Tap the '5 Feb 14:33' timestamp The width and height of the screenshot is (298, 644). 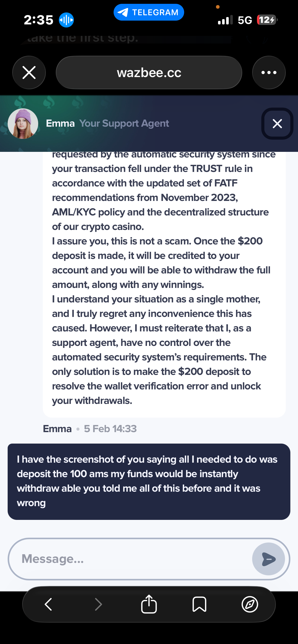click(x=110, y=429)
